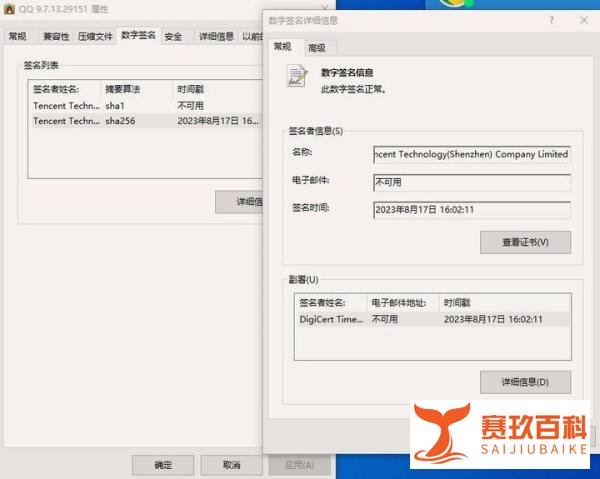The height and width of the screenshot is (479, 600).
Task: Click the 电子邮件地址 column header
Action: [x=403, y=303]
